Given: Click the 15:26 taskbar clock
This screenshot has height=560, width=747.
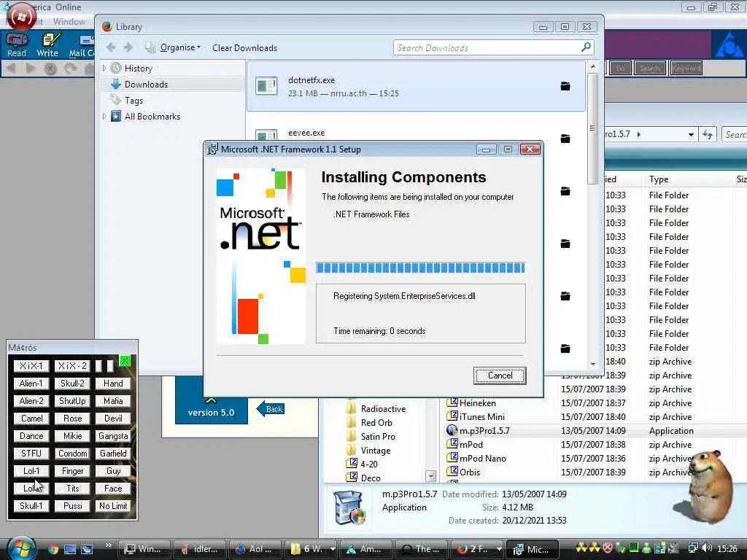Looking at the screenshot, I should (727, 548).
